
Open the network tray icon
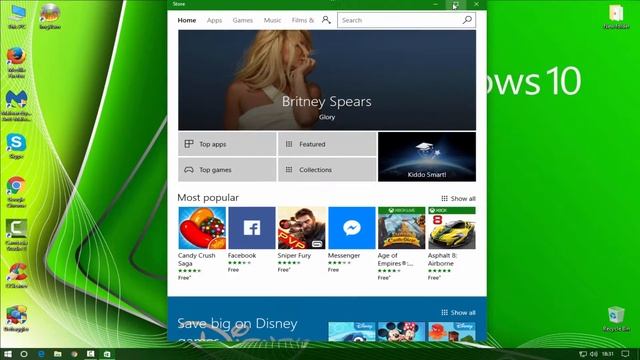(583, 354)
